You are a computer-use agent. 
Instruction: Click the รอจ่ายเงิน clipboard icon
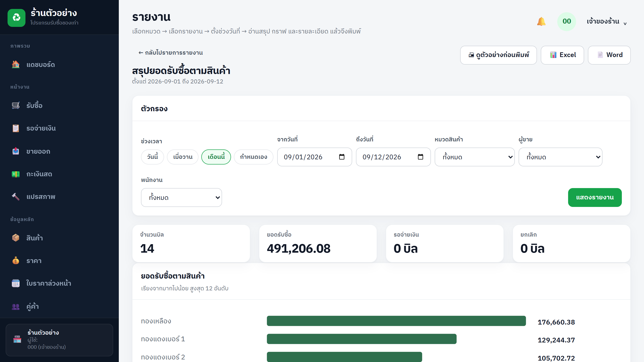[x=16, y=128]
